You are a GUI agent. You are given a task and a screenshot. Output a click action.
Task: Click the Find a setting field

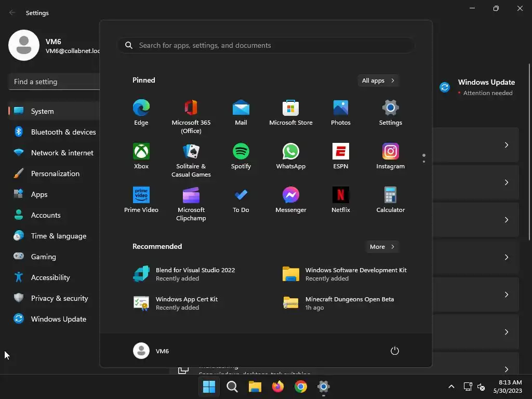click(54, 82)
